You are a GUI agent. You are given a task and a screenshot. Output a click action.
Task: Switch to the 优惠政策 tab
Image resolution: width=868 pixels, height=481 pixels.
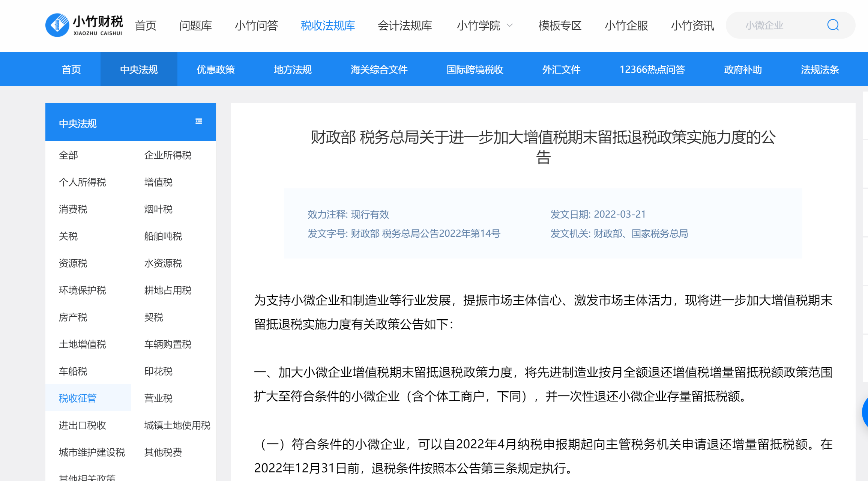tap(216, 69)
